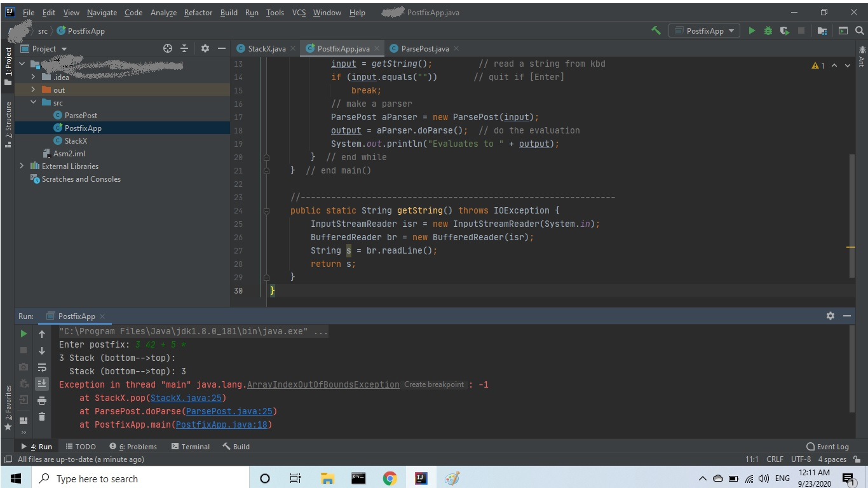Collapse the src folder in the Project tree
The width and height of the screenshot is (868, 488).
point(33,102)
